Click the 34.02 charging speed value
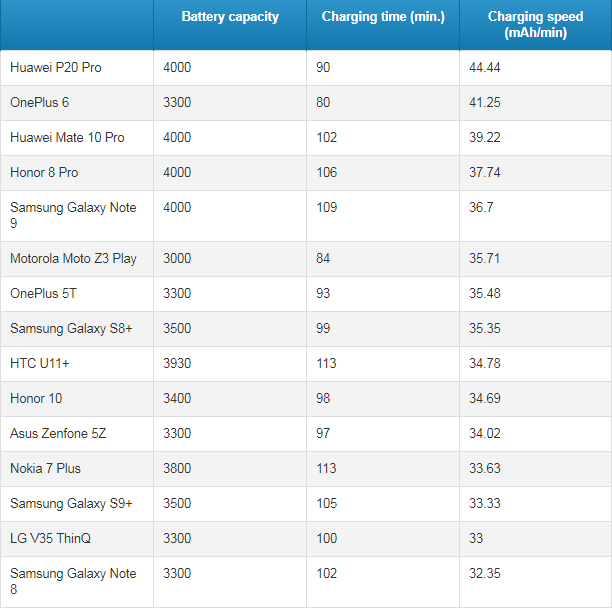The width and height of the screenshot is (612, 608). tap(485, 434)
